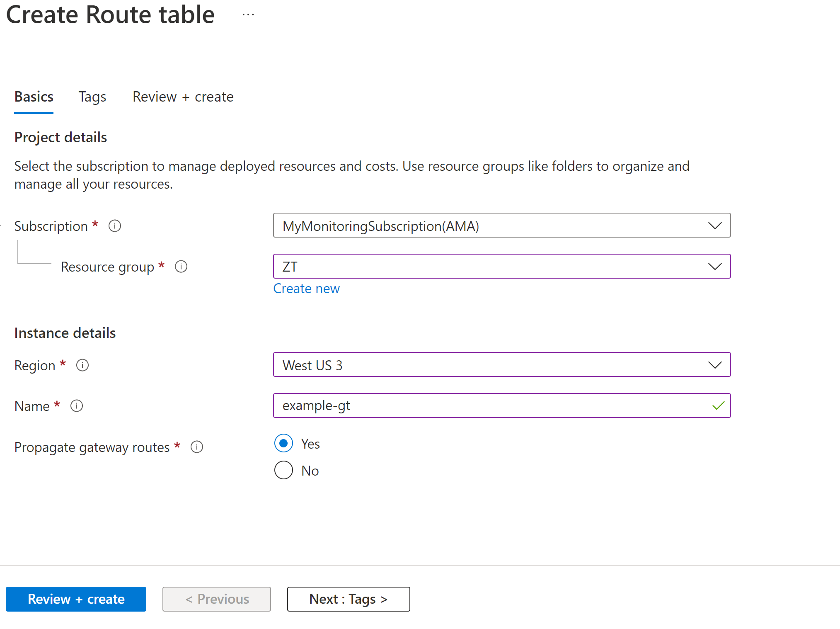This screenshot has width=840, height=629.
Task: Click the blue Review + create button
Action: (76, 599)
